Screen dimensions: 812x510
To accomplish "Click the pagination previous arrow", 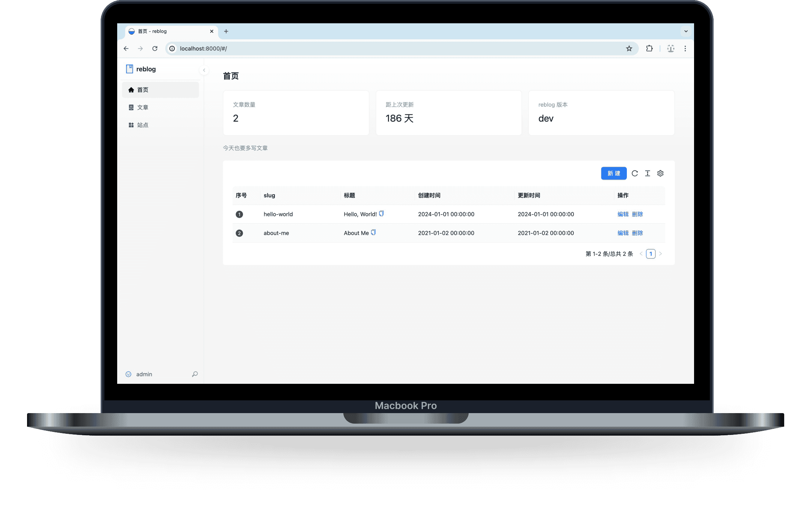I will [641, 254].
